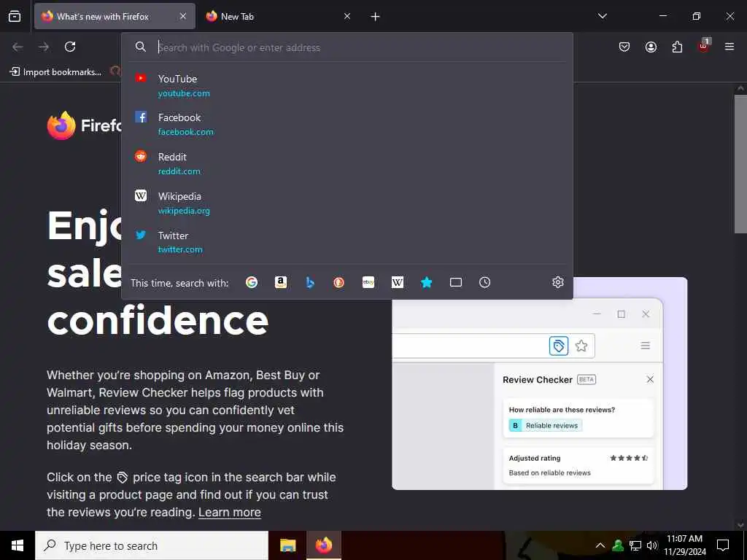Click Firefox taskbar icon
This screenshot has height=560, width=747.
click(x=323, y=545)
